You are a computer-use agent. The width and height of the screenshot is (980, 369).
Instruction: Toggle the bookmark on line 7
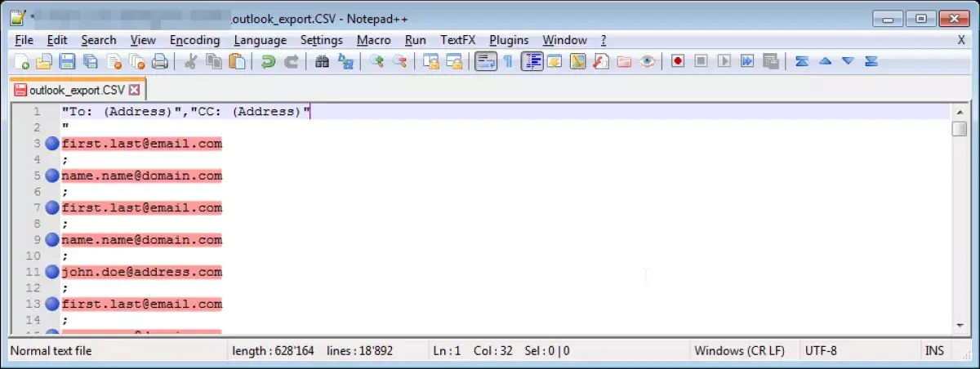[51, 207]
